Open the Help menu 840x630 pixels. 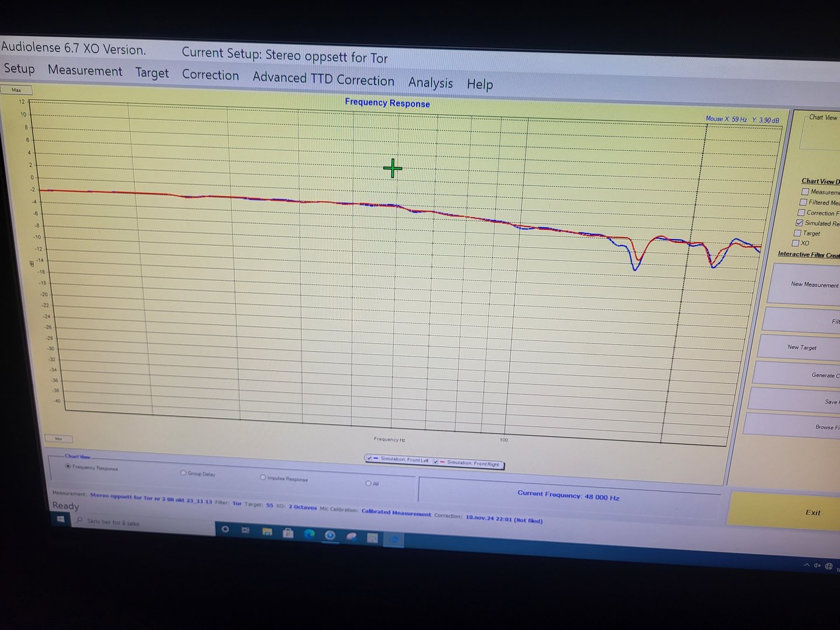pyautogui.click(x=480, y=84)
